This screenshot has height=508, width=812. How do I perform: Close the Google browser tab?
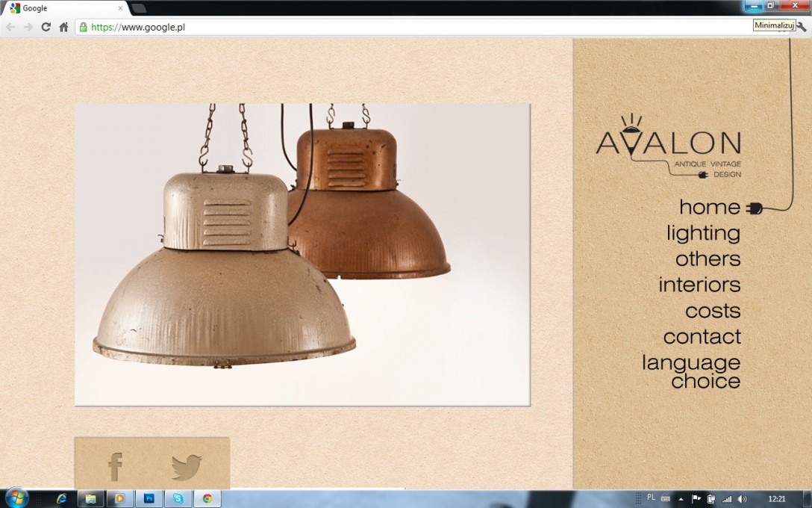pos(120,8)
